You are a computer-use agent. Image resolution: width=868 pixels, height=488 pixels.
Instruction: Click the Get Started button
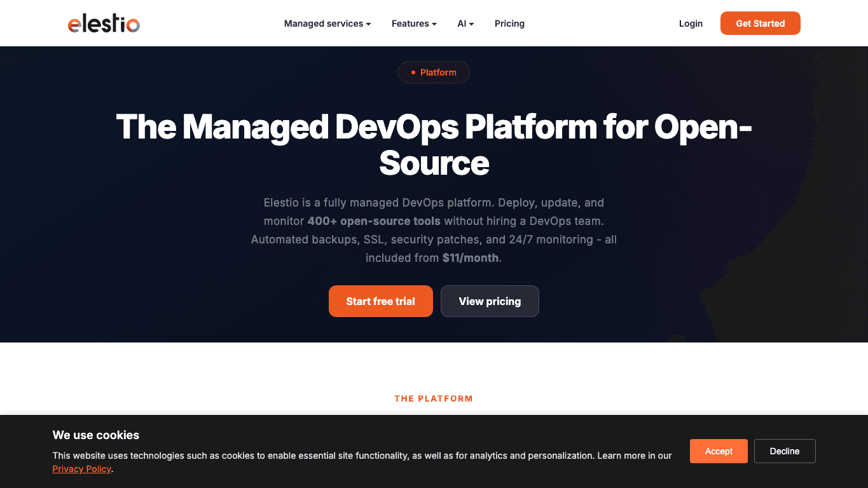[760, 24]
